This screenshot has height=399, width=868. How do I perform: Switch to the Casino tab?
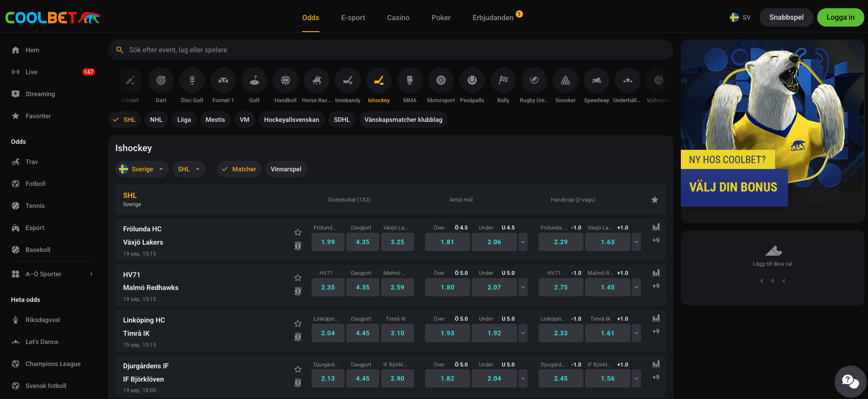[398, 17]
